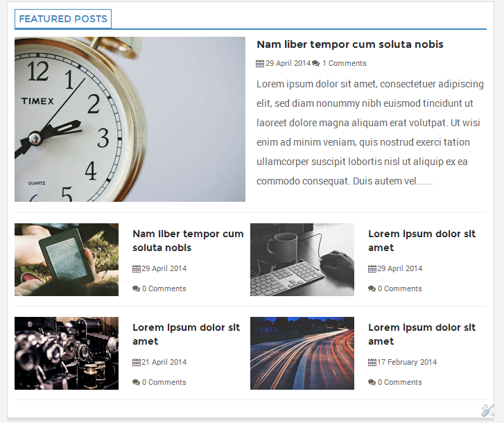Open the main 'Nam liber tempor cum soluta nobis' headline
Image resolution: width=504 pixels, height=423 pixels.
tap(350, 44)
